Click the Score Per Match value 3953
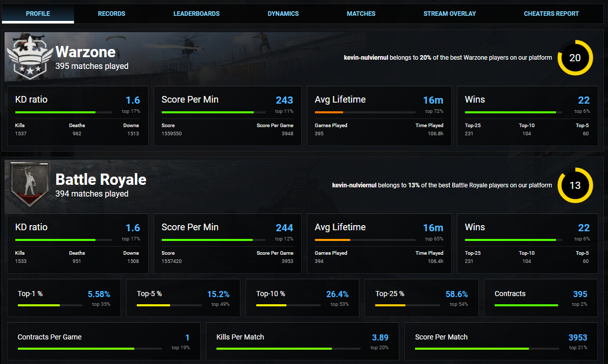 578,337
